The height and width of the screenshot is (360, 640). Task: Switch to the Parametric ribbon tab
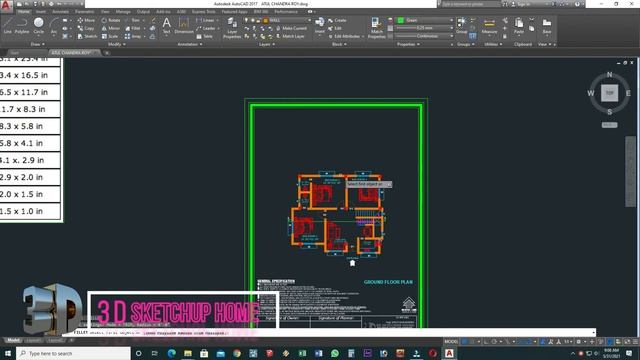pyautogui.click(x=84, y=12)
